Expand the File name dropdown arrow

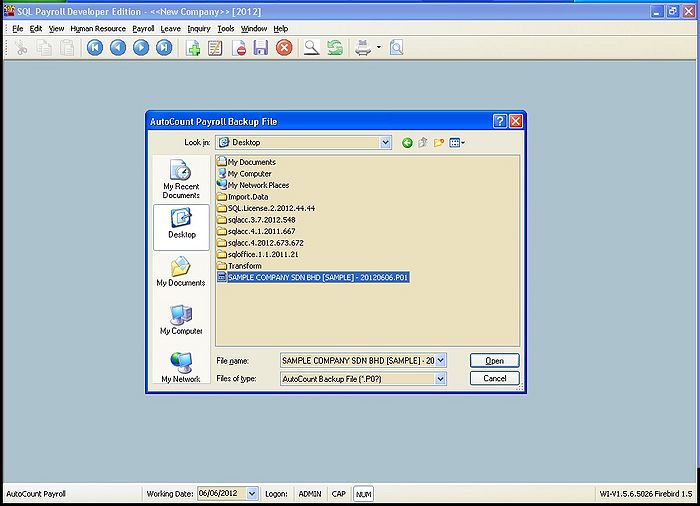[440, 360]
